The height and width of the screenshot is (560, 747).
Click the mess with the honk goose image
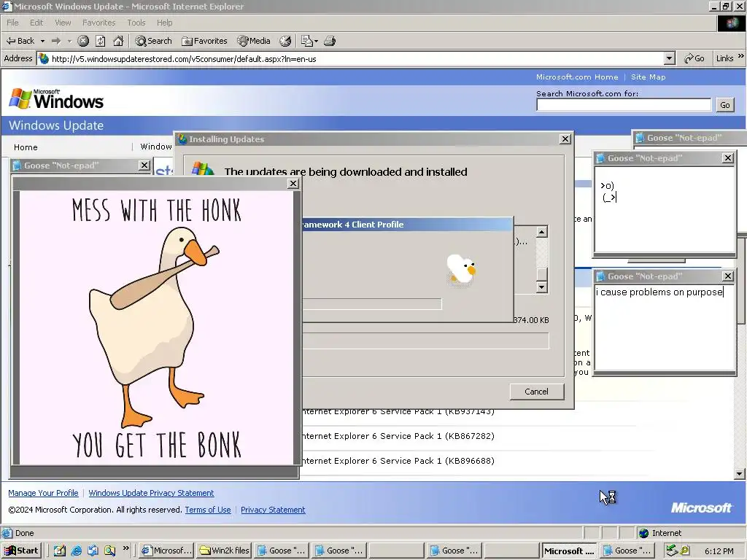[157, 327]
